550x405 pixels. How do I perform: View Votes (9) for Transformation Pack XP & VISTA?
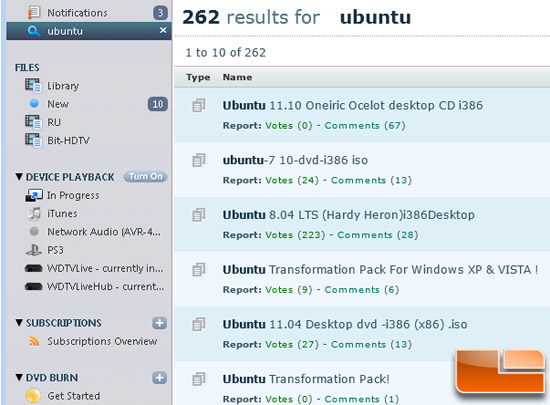click(x=289, y=290)
